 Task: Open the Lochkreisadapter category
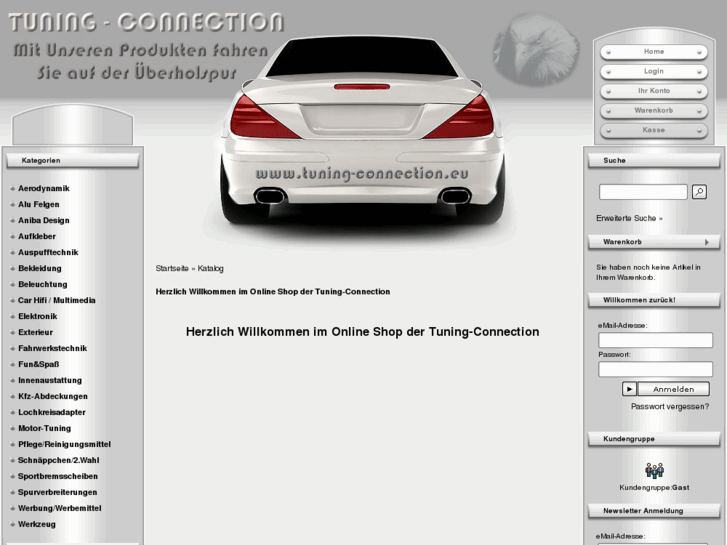[x=51, y=412]
